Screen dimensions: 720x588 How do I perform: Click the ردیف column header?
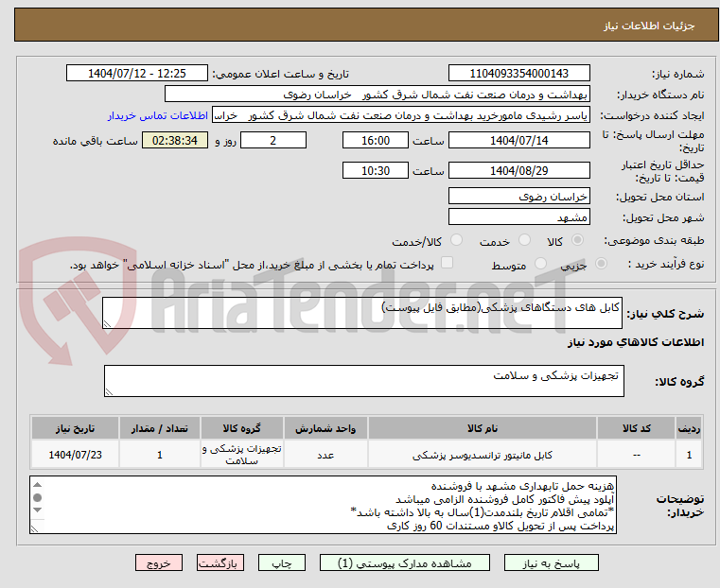(689, 428)
